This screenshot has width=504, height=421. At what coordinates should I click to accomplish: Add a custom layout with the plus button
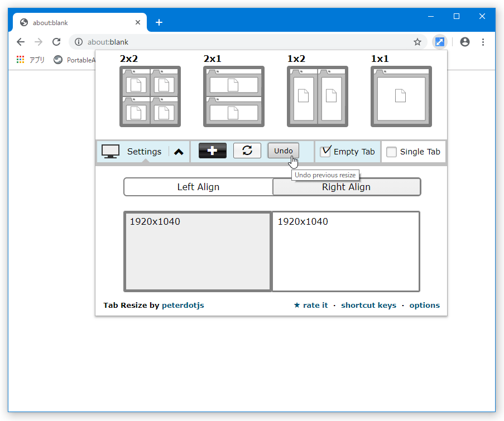[x=213, y=151]
